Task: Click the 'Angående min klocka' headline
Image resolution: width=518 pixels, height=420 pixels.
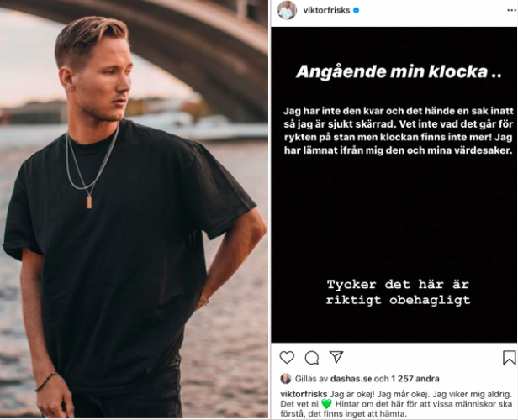Action: [x=399, y=71]
